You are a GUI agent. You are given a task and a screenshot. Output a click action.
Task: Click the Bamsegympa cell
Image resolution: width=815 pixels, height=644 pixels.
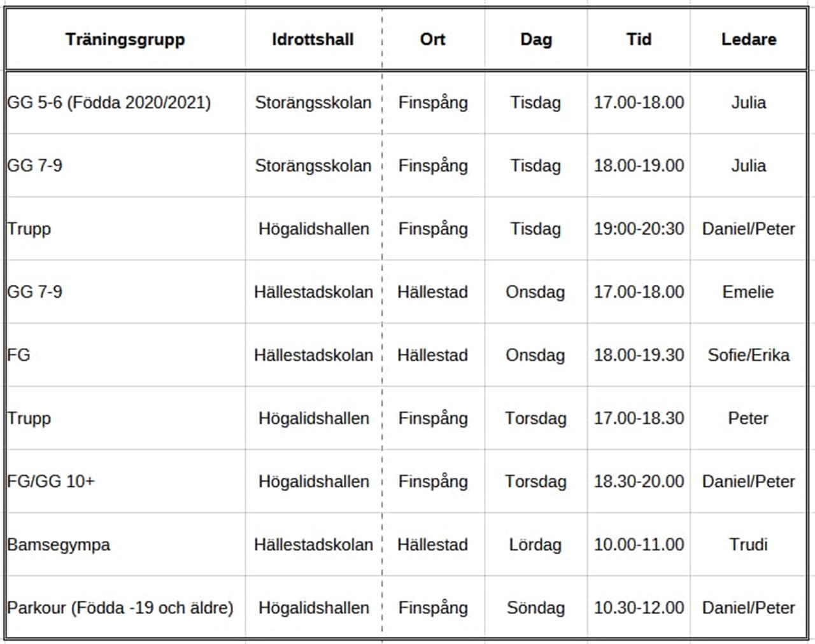click(125, 544)
